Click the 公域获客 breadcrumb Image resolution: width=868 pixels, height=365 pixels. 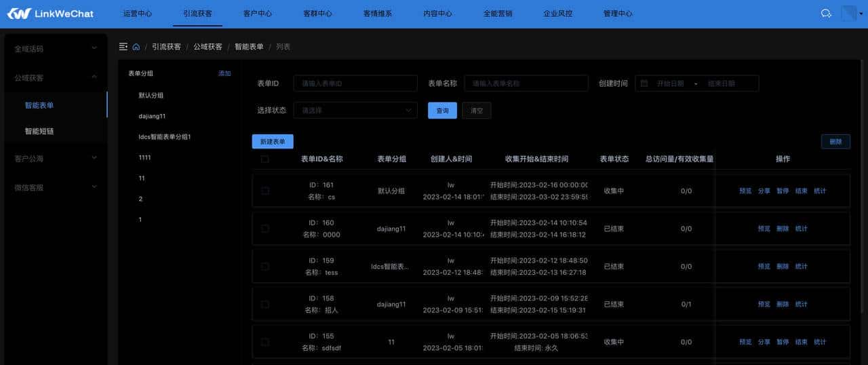coord(208,47)
